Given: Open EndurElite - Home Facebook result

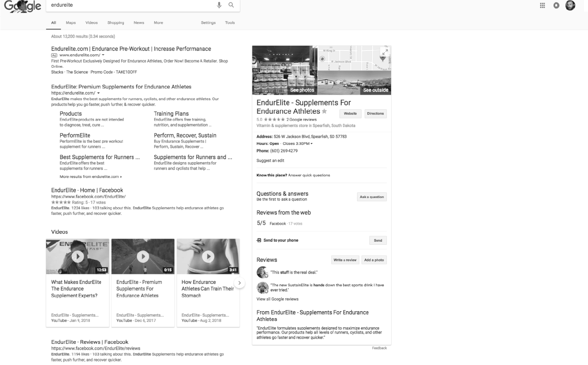Looking at the screenshot, I should [x=87, y=190].
